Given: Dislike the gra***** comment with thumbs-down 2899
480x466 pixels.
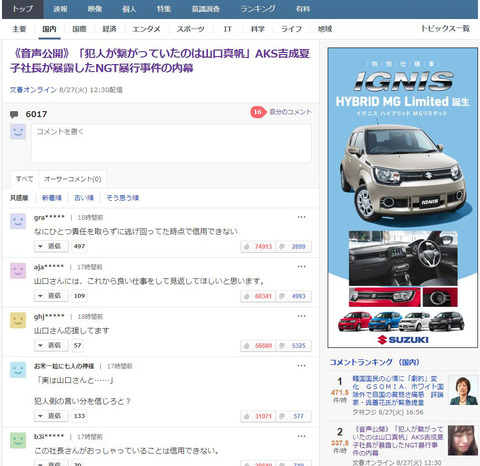Looking at the screenshot, I should [294, 247].
